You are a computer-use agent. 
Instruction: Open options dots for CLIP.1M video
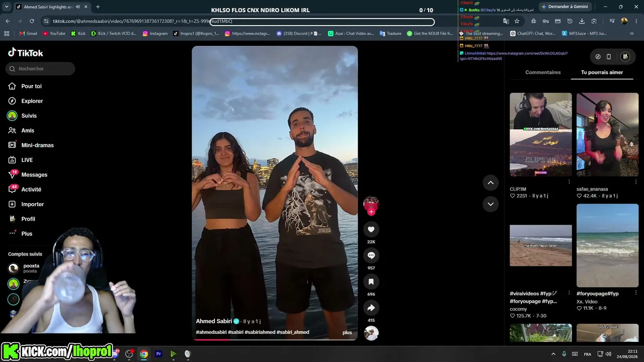569,182
